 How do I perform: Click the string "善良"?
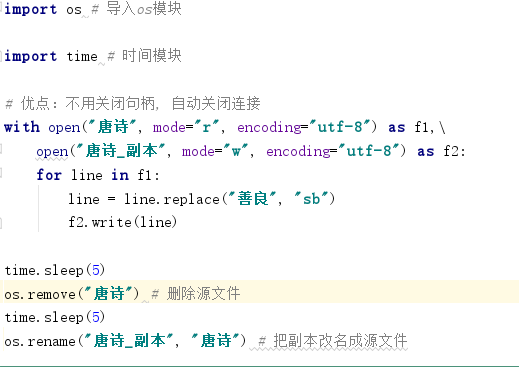tap(253, 199)
